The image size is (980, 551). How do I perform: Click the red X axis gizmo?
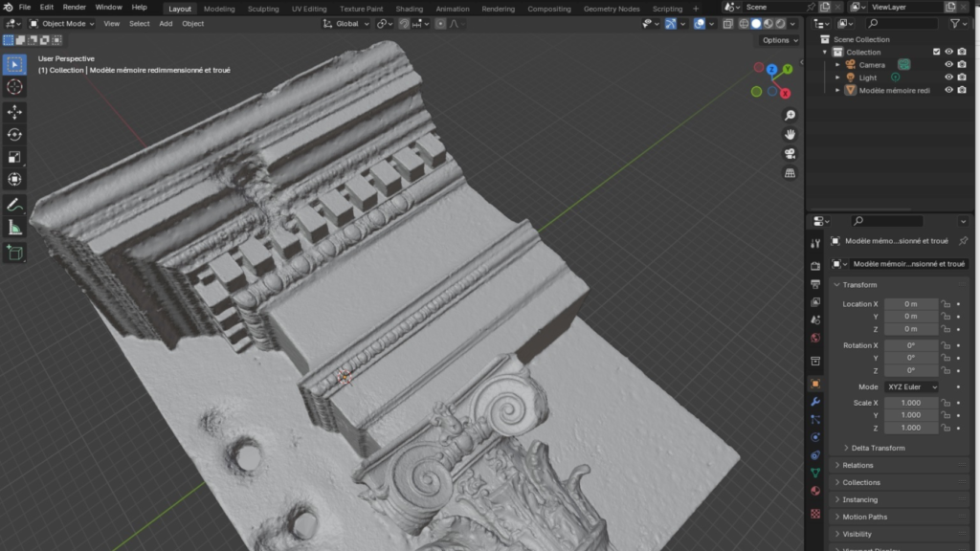(785, 93)
